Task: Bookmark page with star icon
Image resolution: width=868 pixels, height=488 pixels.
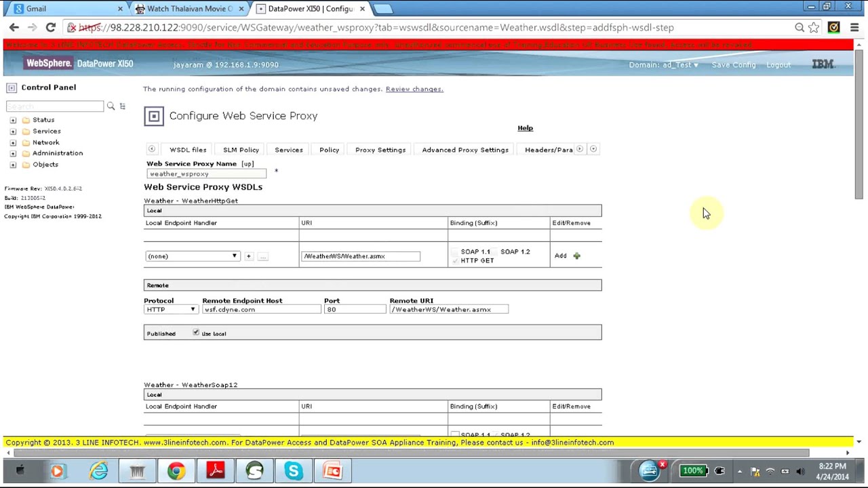Action: [x=814, y=27]
